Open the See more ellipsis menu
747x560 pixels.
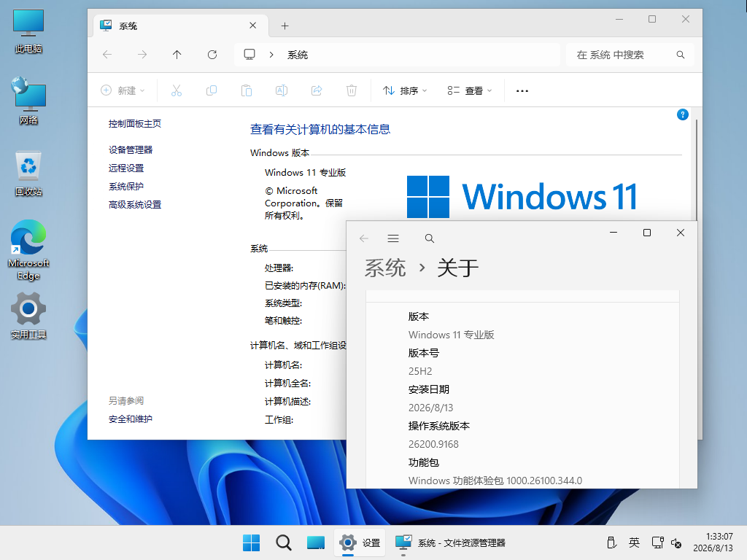coord(522,90)
